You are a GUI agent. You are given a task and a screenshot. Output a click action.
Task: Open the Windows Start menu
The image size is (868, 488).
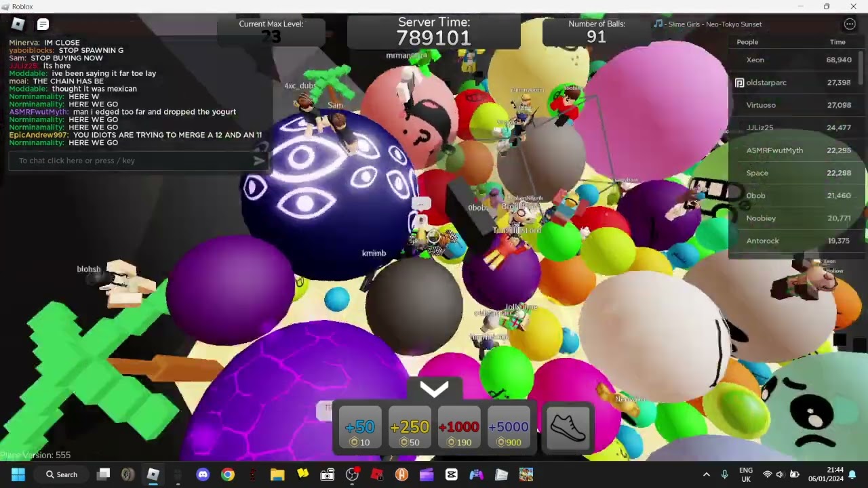[18, 474]
